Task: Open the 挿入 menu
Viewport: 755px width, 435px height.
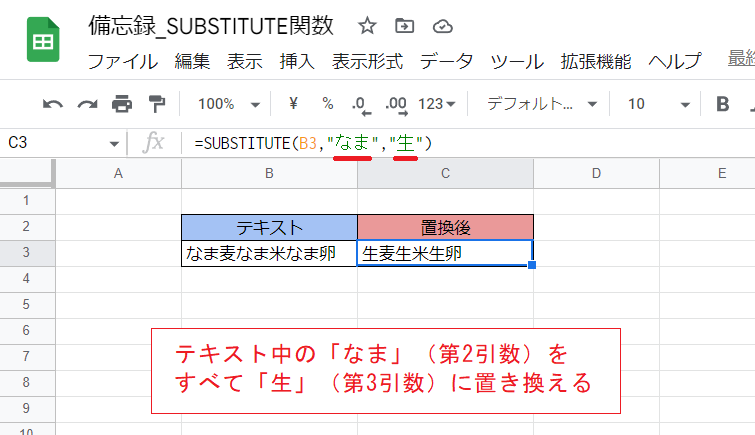Action: click(x=297, y=62)
